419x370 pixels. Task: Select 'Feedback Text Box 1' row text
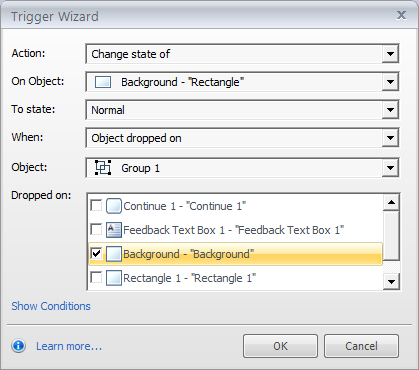(x=233, y=230)
